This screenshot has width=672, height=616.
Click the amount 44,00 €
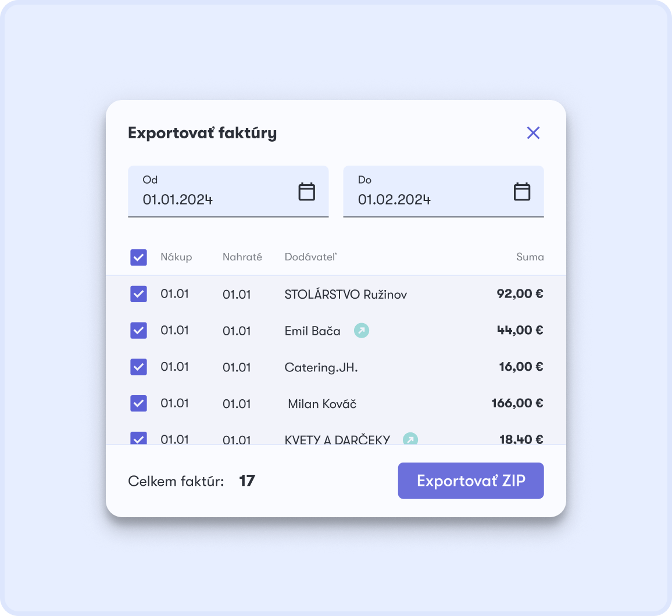(520, 330)
